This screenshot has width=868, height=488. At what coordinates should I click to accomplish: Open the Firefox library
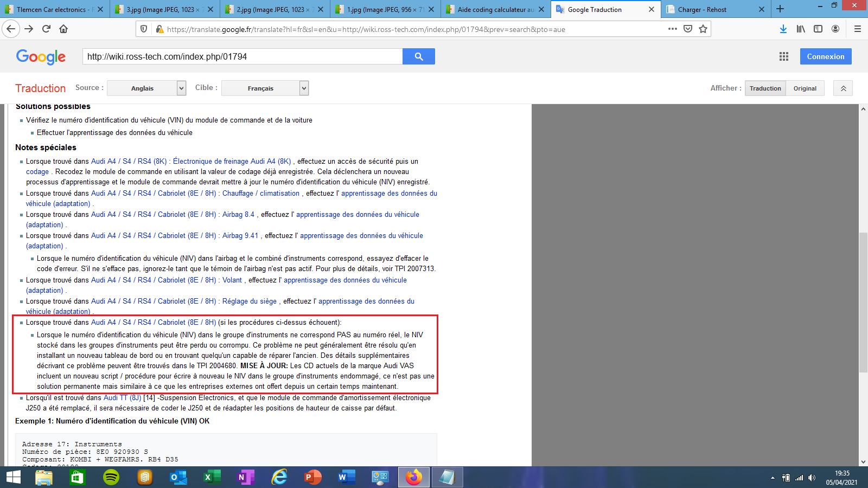[x=801, y=29]
